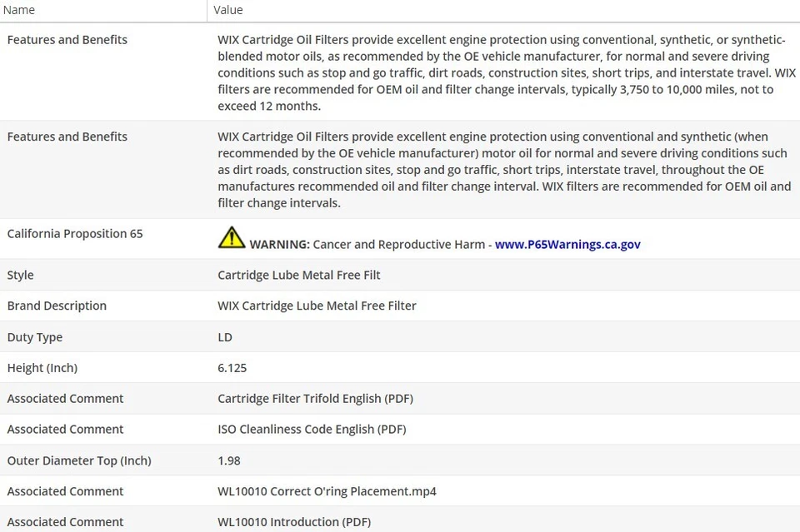Select the Outer Diameter Top (Inch) label
This screenshot has width=800, height=532.
tap(79, 460)
